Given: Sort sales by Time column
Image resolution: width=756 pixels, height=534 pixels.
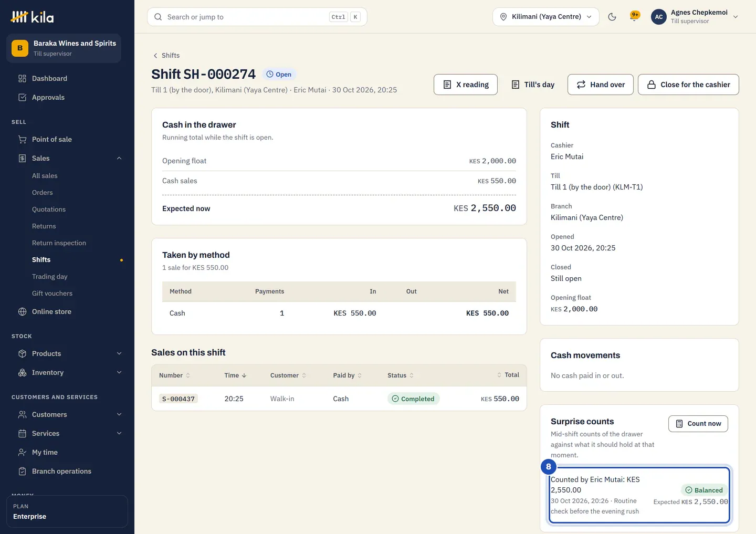Looking at the screenshot, I should coord(235,375).
